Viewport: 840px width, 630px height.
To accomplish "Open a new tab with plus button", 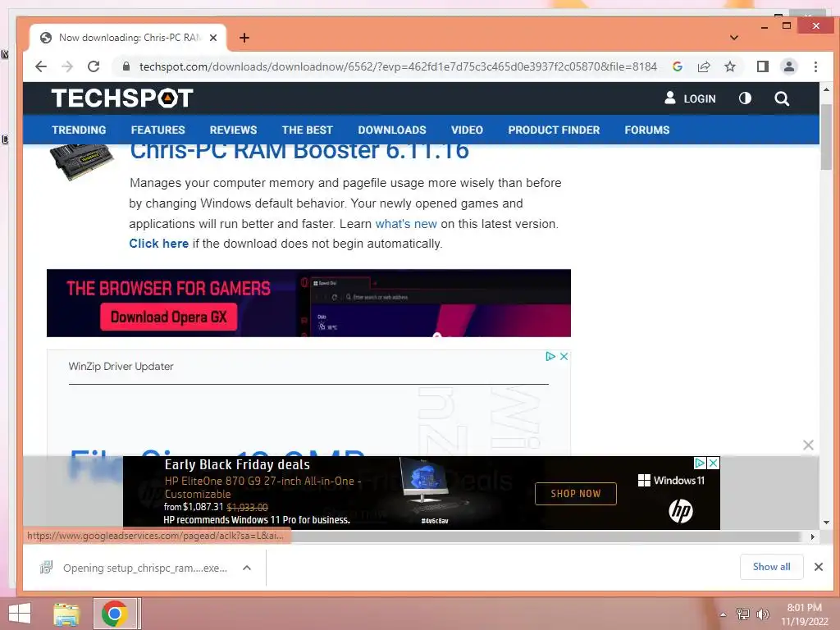I will pyautogui.click(x=244, y=38).
